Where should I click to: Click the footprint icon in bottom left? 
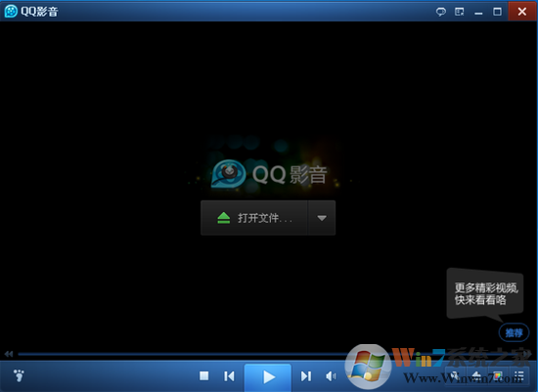coord(19,375)
